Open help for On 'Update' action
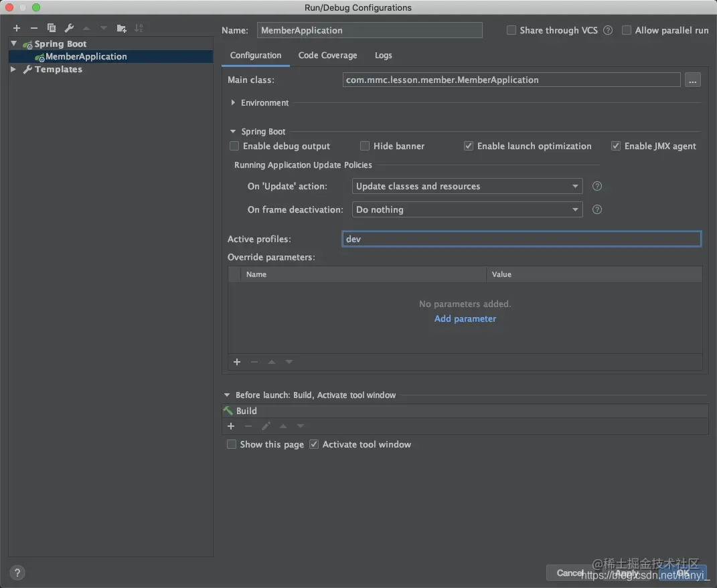 click(x=597, y=187)
